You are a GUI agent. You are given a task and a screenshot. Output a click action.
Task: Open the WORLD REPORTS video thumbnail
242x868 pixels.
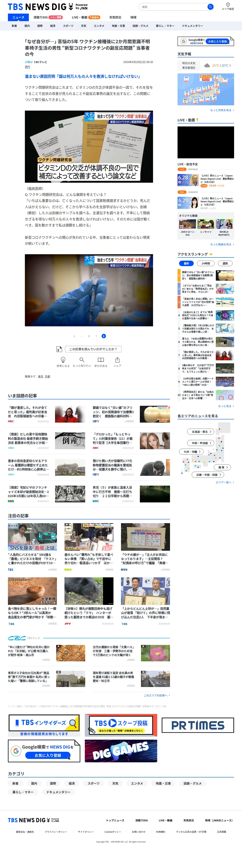pos(224,224)
